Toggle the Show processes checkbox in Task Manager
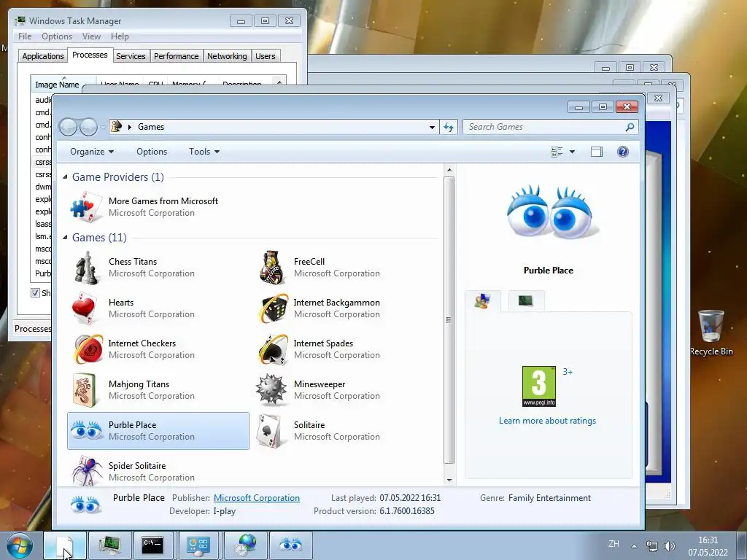 click(35, 292)
